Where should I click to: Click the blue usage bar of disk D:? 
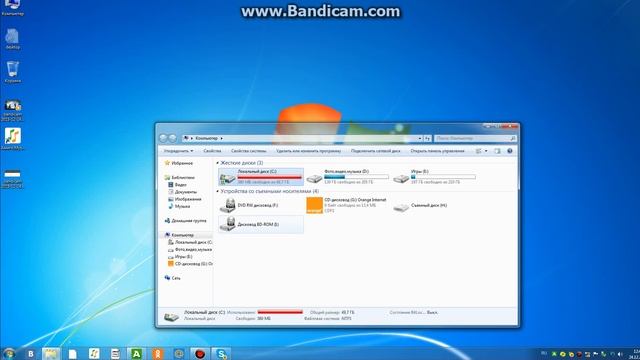tap(356, 177)
